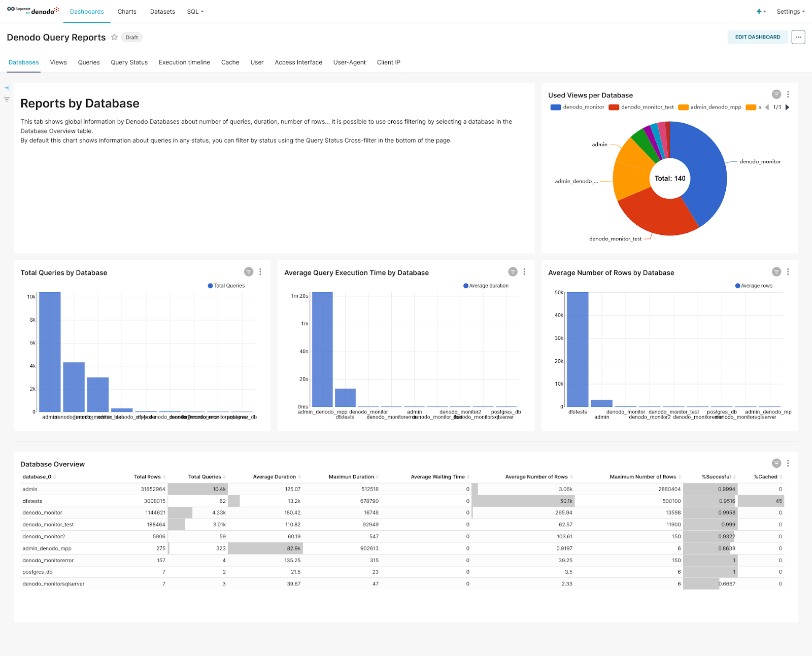Open the Settings dropdown

point(790,11)
